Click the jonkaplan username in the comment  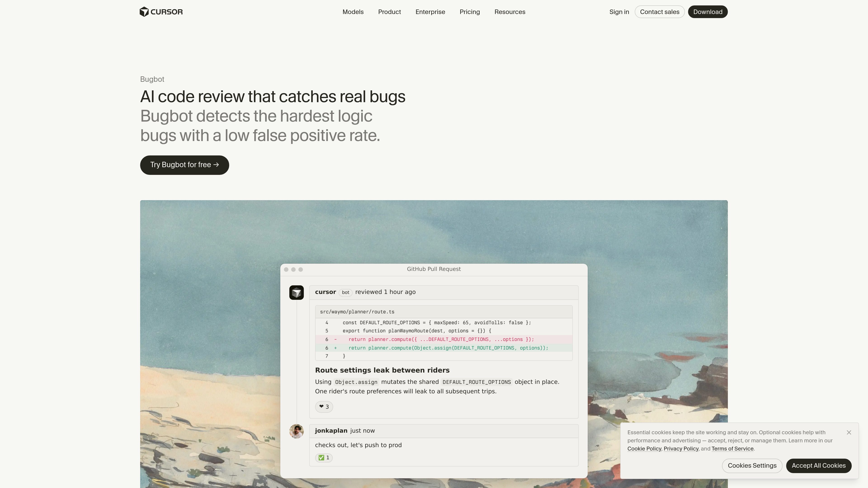point(331,431)
